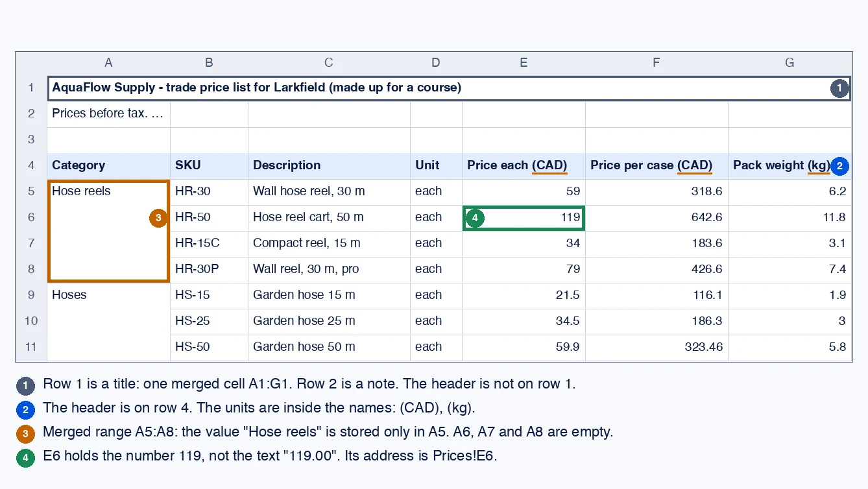This screenshot has width=868, height=489.
Task: Click SKU cell HR-30P
Action: click(x=209, y=270)
